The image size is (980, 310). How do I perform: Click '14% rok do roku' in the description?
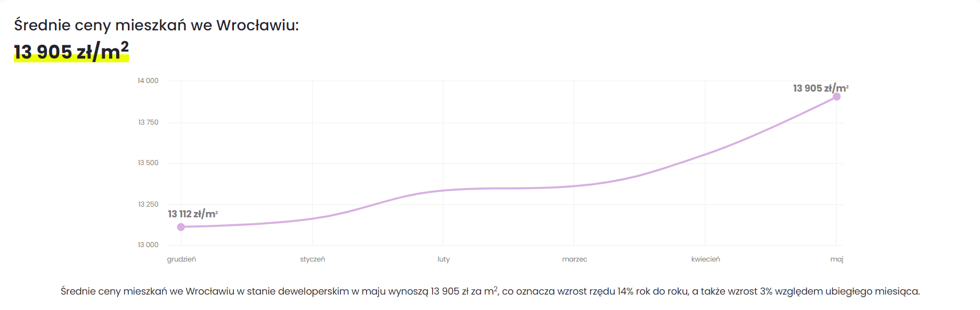point(652,291)
